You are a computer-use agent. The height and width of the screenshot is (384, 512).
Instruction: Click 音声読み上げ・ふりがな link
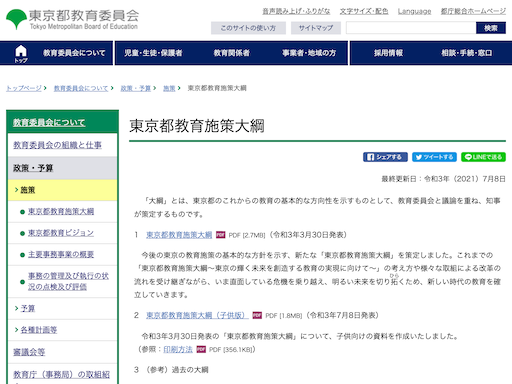[x=296, y=11]
